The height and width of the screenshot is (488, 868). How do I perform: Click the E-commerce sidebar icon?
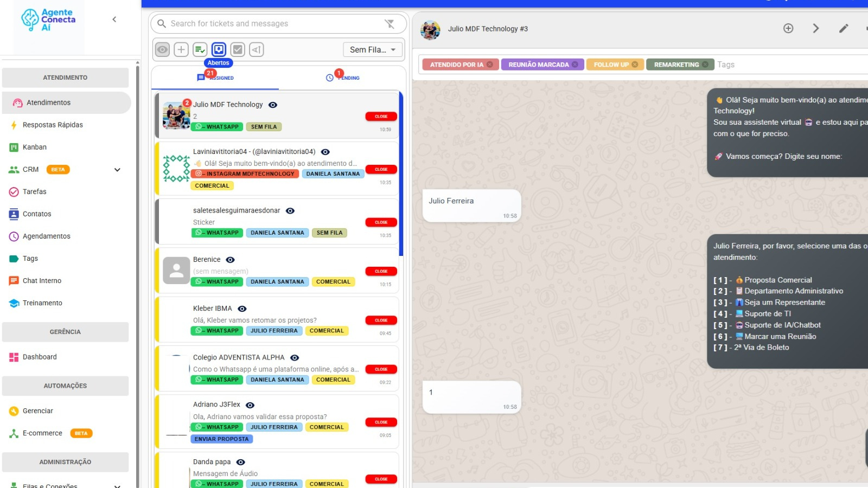coord(14,433)
